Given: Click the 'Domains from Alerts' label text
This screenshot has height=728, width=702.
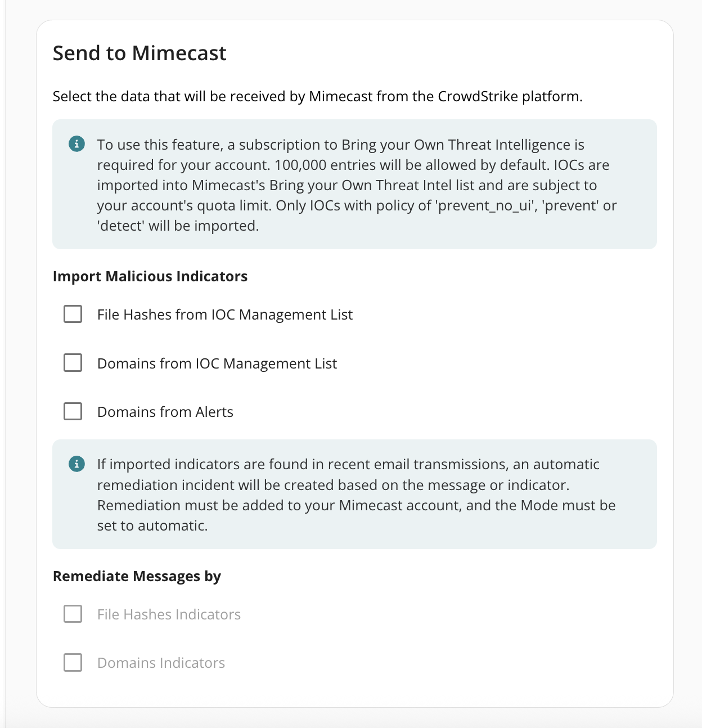Looking at the screenshot, I should pos(165,412).
